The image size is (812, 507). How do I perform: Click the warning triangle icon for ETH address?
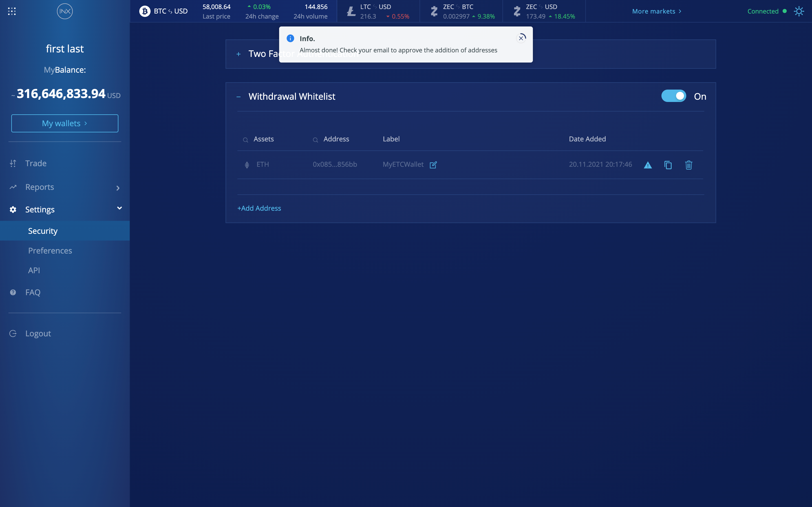click(648, 165)
